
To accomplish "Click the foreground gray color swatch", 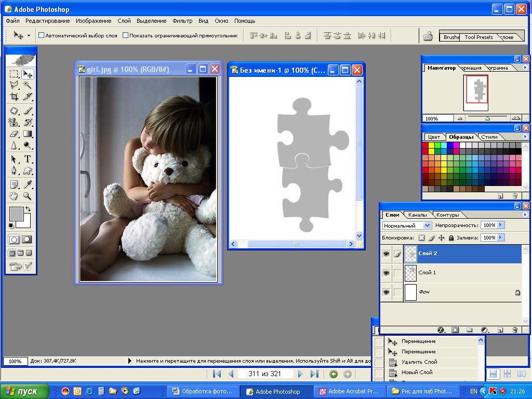I will point(16,214).
